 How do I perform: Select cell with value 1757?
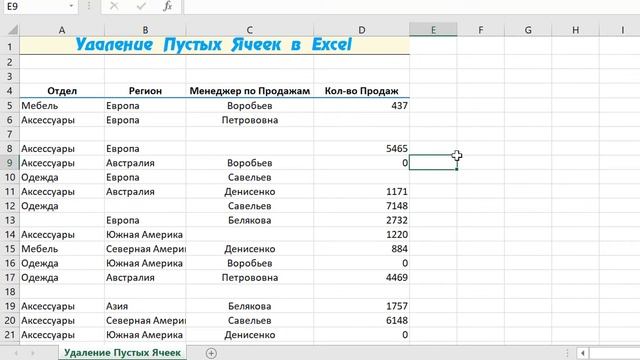point(362,306)
